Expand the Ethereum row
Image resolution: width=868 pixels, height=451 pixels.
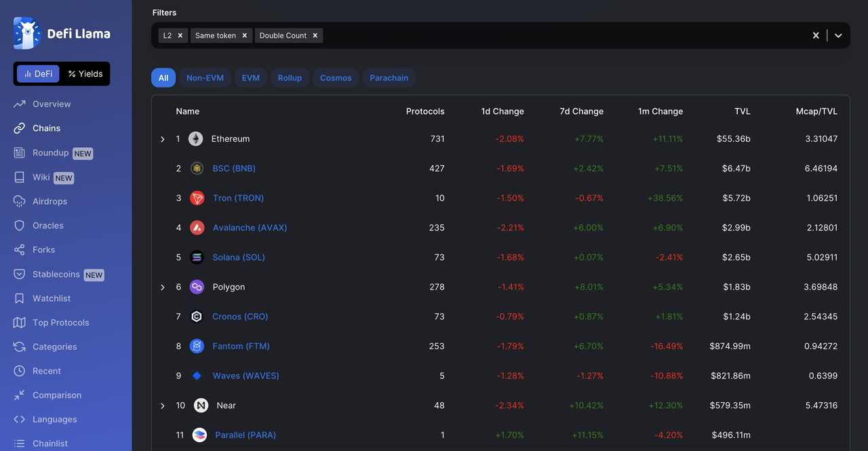point(163,139)
